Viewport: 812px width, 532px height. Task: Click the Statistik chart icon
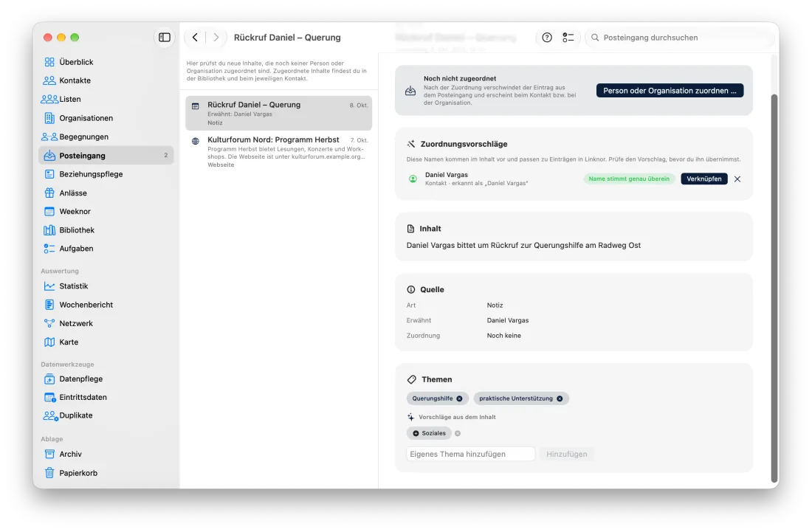[x=49, y=286]
